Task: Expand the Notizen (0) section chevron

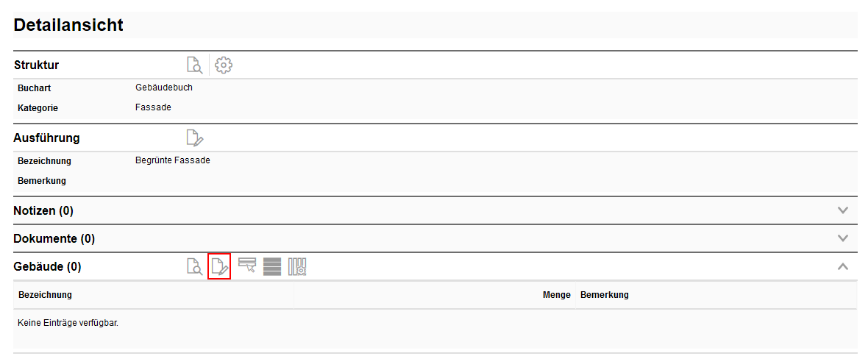Action: 843,210
